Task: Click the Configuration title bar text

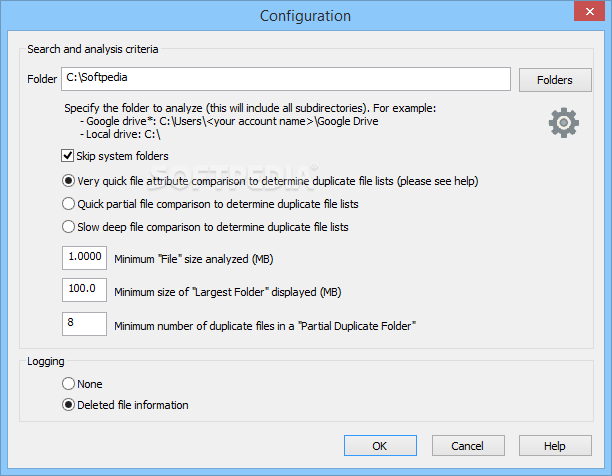Action: 305,16
